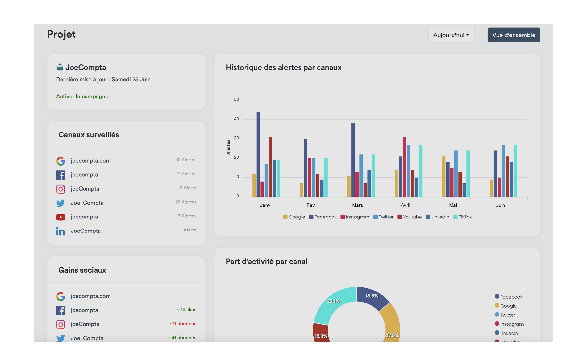Click the YouTube icon in Canaux surveillés

[61, 217]
